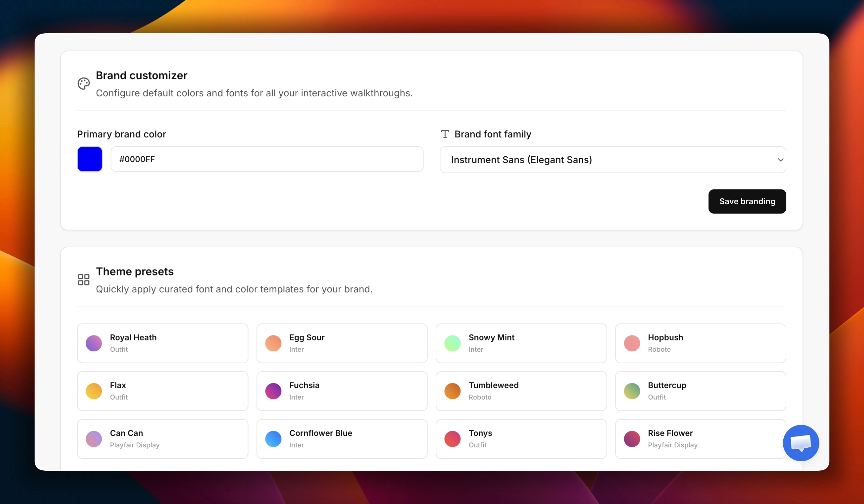Select the Snowy Mint green circle
Image resolution: width=864 pixels, height=504 pixels.
pos(453,343)
